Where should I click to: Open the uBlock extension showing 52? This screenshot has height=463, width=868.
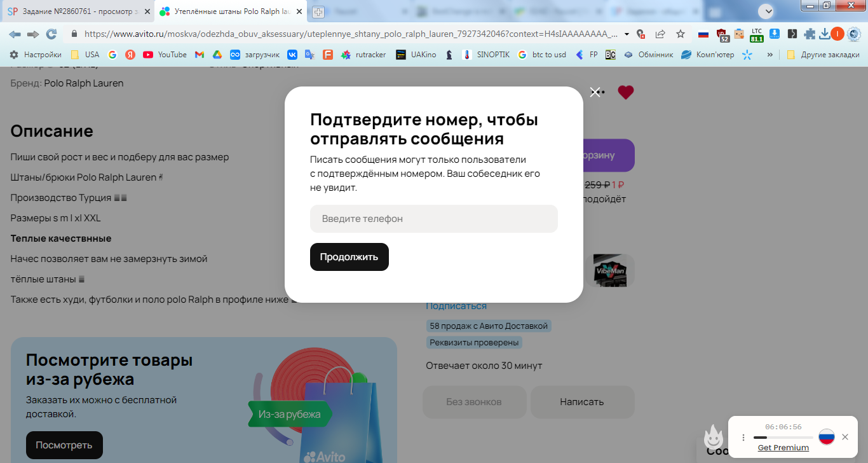(722, 34)
